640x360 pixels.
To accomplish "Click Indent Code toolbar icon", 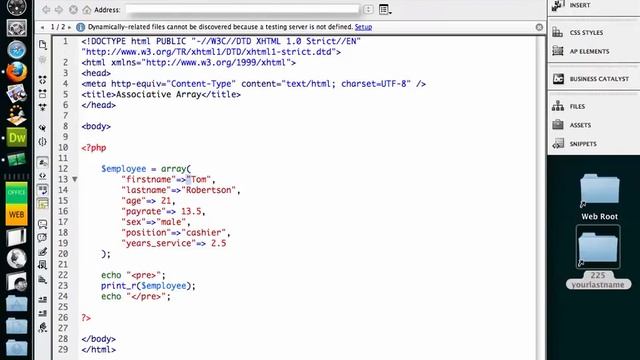I will click(42, 300).
